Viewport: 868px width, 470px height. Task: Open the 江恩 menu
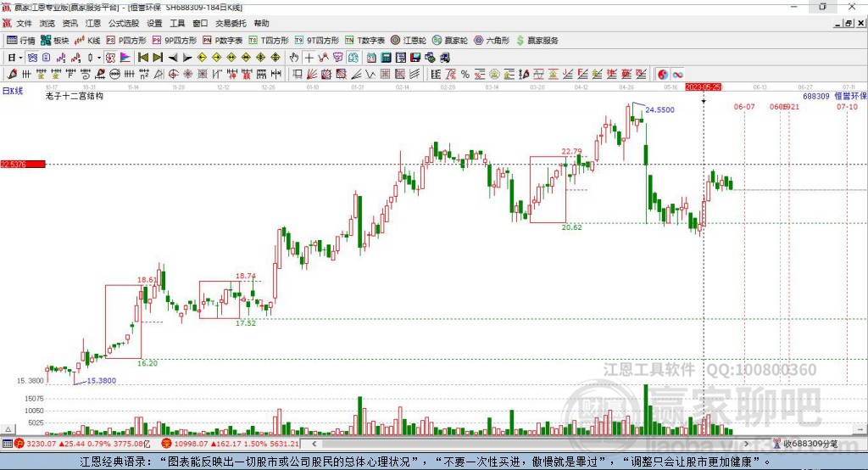[x=93, y=23]
